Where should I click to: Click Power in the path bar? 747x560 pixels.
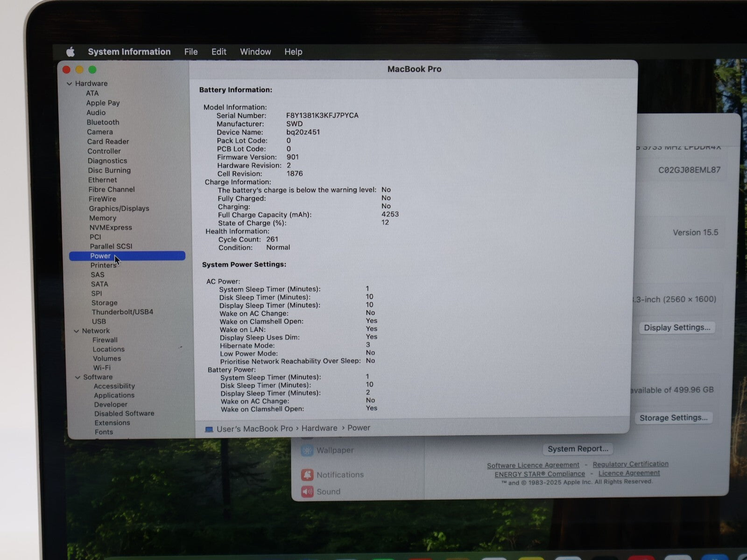click(x=359, y=428)
